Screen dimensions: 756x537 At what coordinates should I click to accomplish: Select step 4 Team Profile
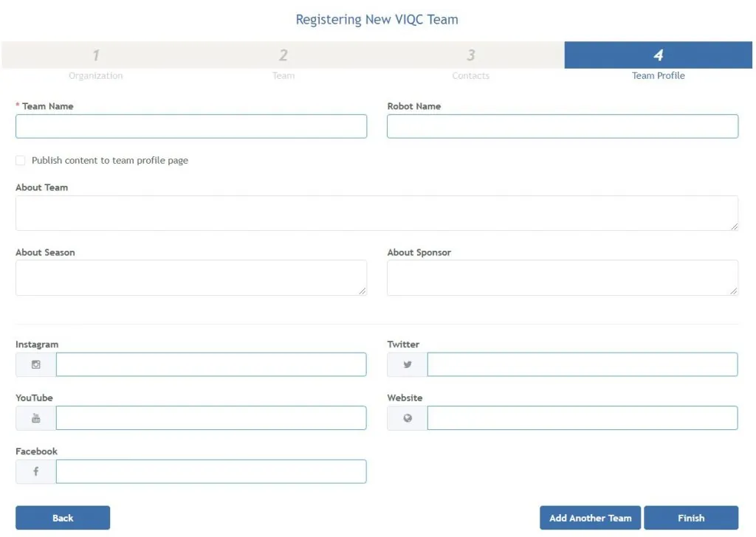coord(658,62)
